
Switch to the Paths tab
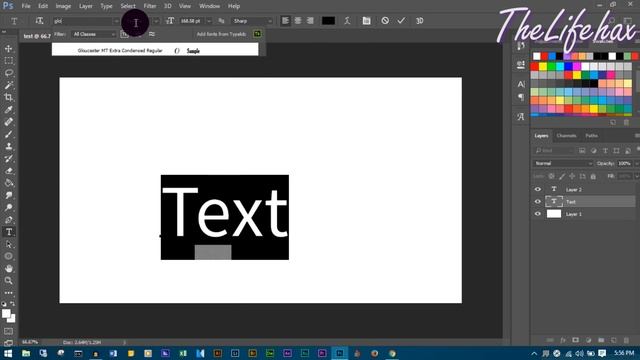pyautogui.click(x=591, y=136)
